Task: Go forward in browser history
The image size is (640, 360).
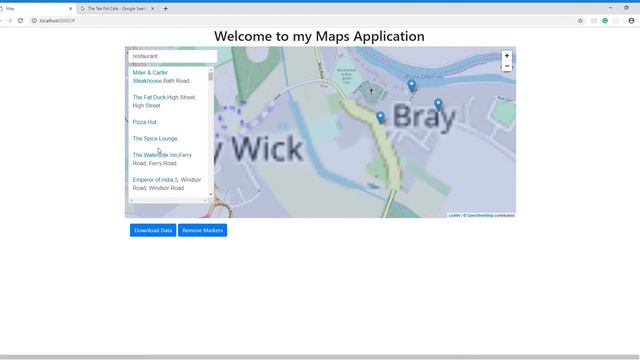Action: 9,20
